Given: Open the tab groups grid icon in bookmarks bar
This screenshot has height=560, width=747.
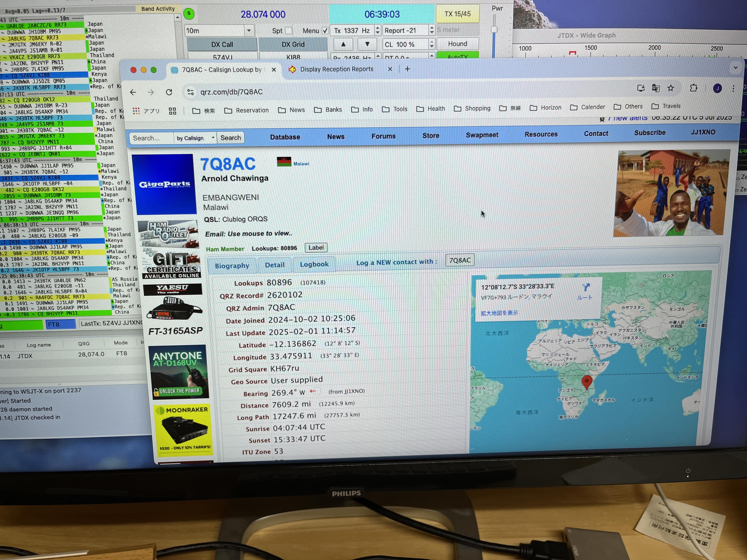Looking at the screenshot, I should [x=172, y=111].
